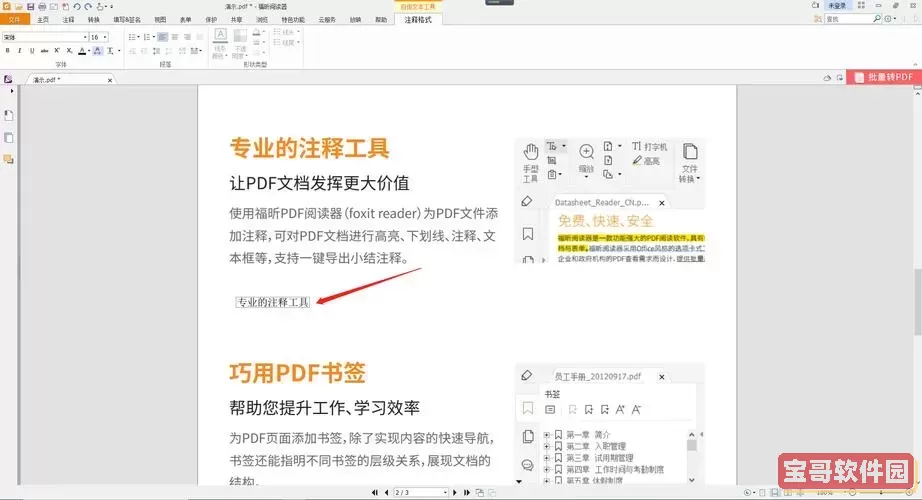The height and width of the screenshot is (500, 922).
Task: Toggle Subscript formatting
Action: click(69, 51)
